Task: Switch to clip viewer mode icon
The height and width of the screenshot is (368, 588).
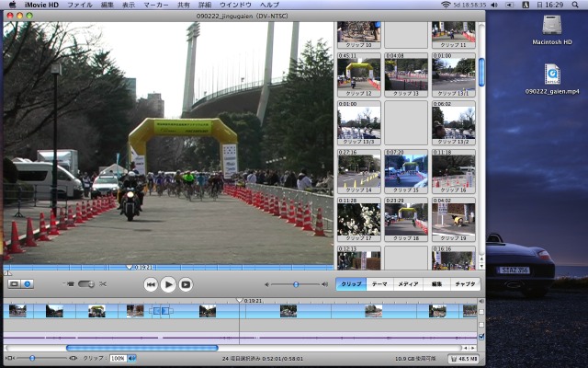Action: click(x=14, y=284)
